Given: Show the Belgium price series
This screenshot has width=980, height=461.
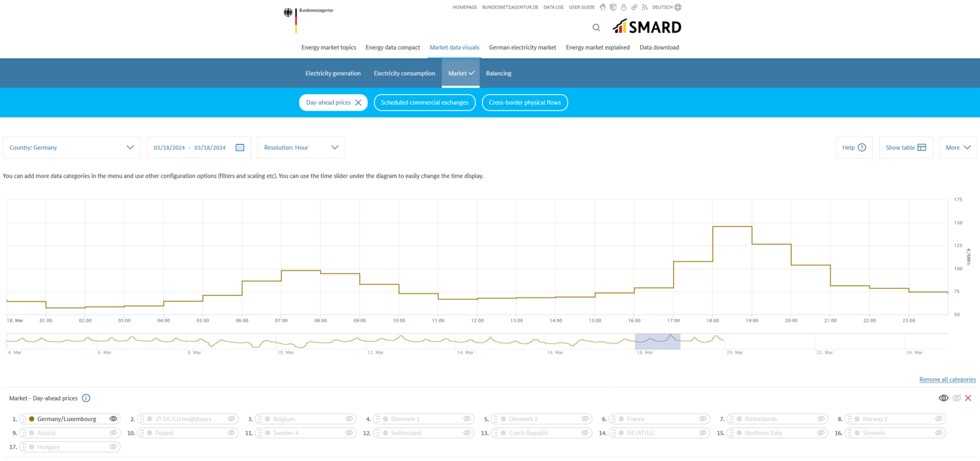Looking at the screenshot, I should [x=350, y=419].
